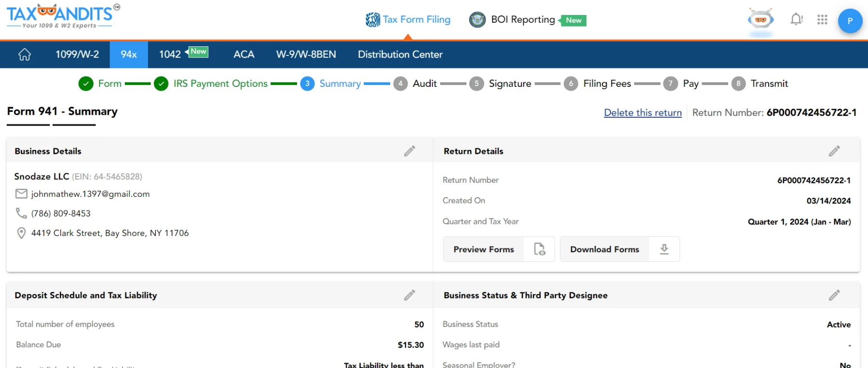Open the profile avatar P

[850, 21]
